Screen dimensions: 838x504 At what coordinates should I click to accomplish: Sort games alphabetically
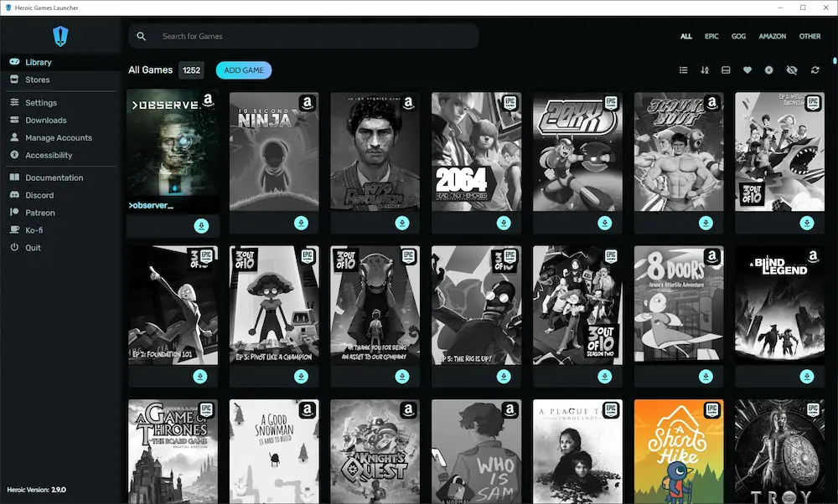tap(705, 70)
